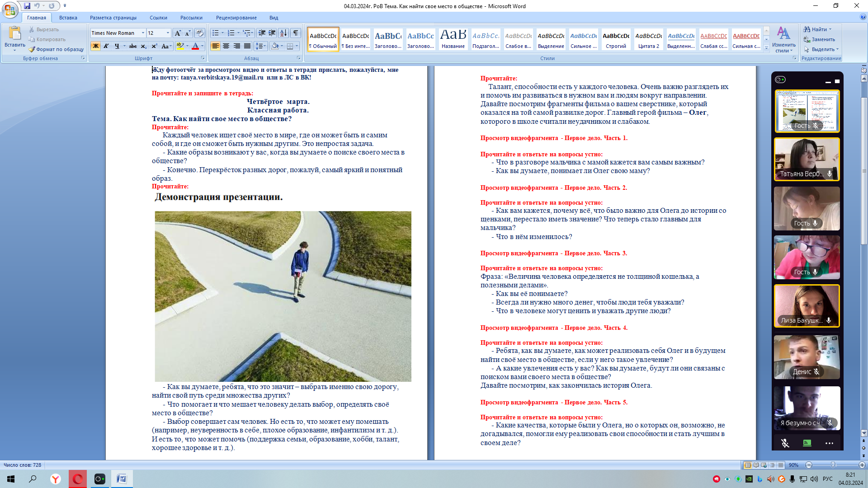Toggle Italic (К) formatting
Screen dimensions: 868x488
(x=106, y=46)
